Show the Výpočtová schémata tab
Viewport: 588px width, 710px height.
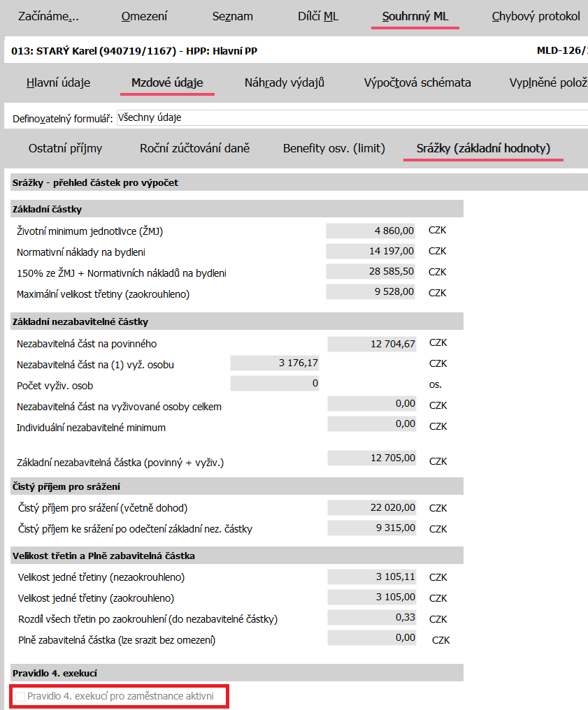[417, 82]
